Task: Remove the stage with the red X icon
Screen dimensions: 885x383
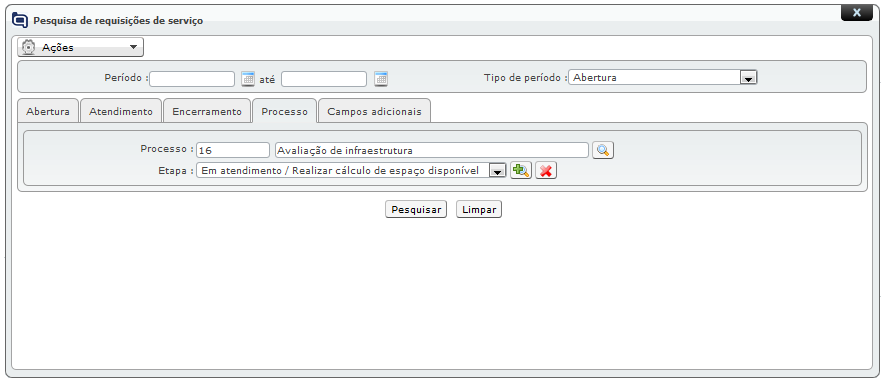Action: coord(546,170)
